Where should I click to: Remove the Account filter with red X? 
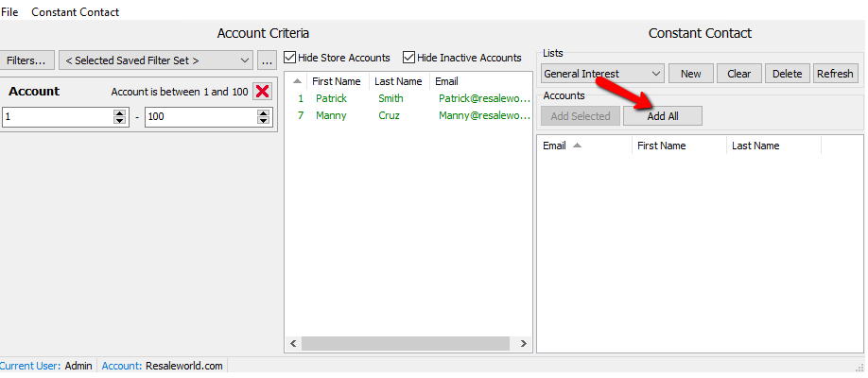[x=263, y=92]
